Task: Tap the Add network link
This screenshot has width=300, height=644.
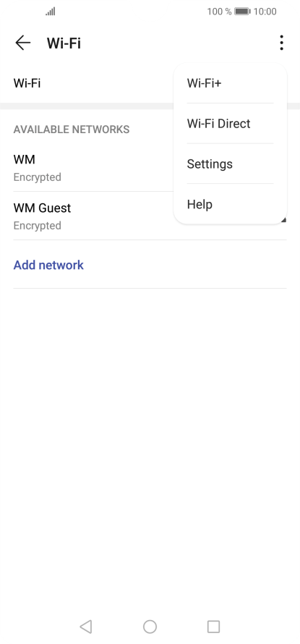Action: (x=48, y=265)
